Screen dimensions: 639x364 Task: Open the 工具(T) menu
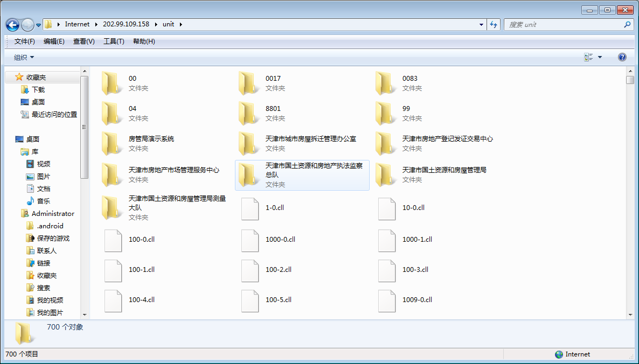pyautogui.click(x=114, y=41)
